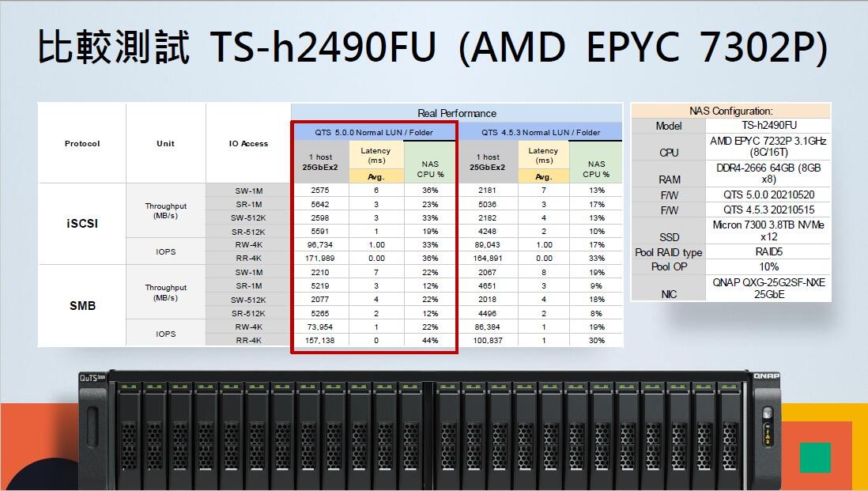Screen dimensions: 868x491
Task: Click the 2210 throughput cell
Action: (x=320, y=272)
